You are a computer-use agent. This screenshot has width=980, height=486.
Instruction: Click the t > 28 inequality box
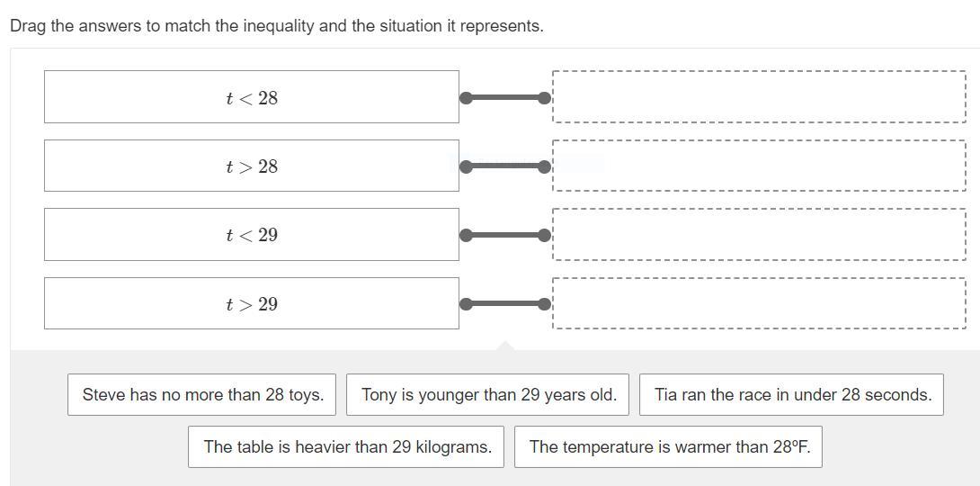click(x=251, y=166)
